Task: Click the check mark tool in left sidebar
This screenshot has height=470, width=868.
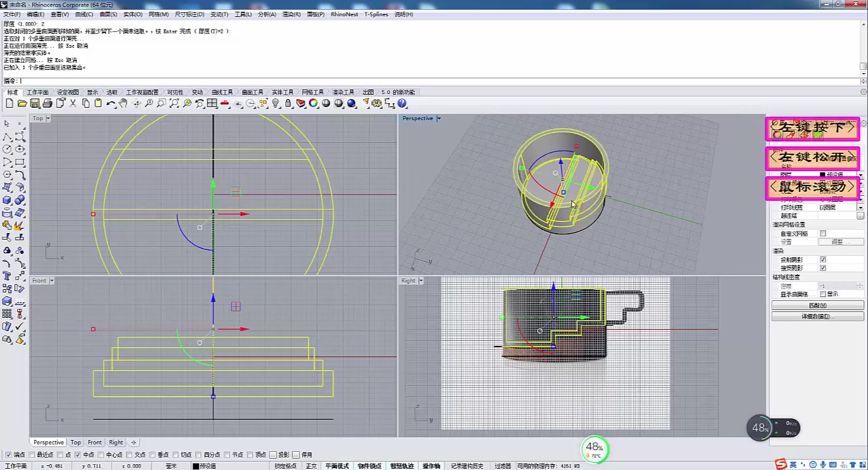Action: 20,326
